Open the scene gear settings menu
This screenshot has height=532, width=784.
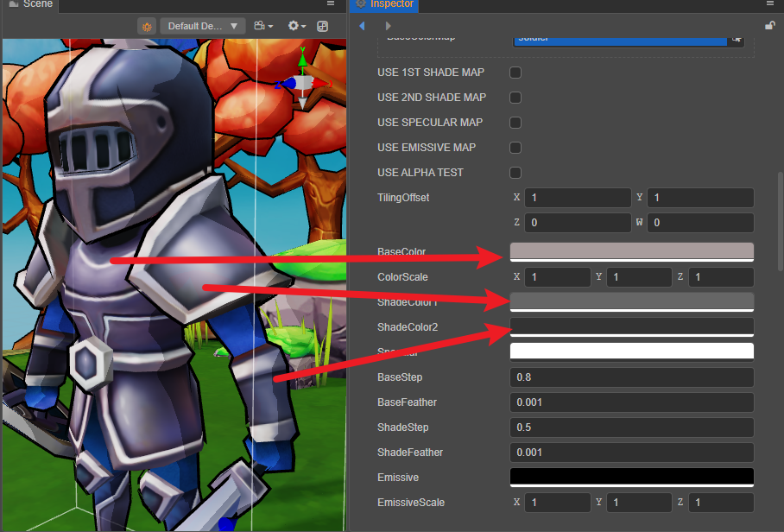click(297, 26)
